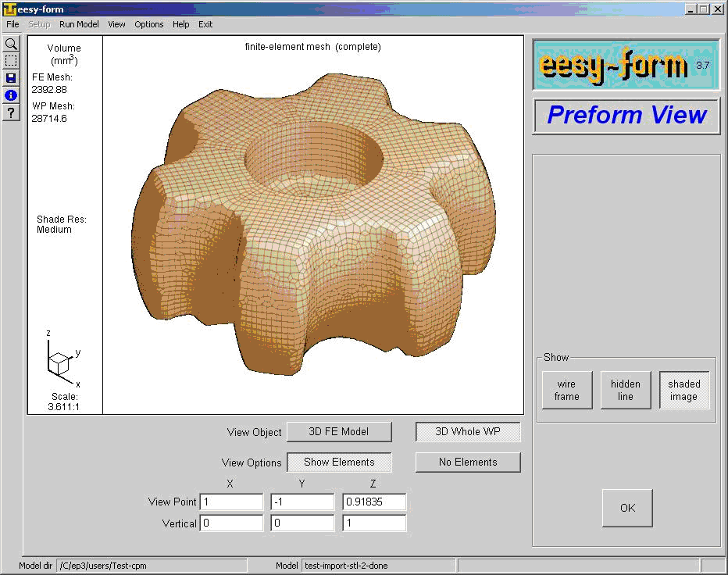This screenshot has width=728, height=575.
Task: Click the eesy-form title bar app icon
Action: pos(9,9)
